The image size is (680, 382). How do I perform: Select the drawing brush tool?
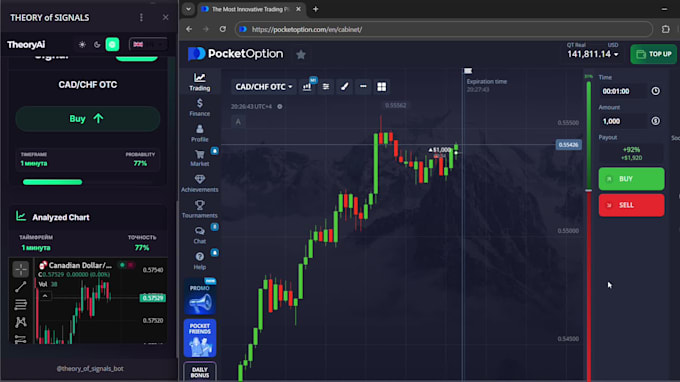point(344,87)
